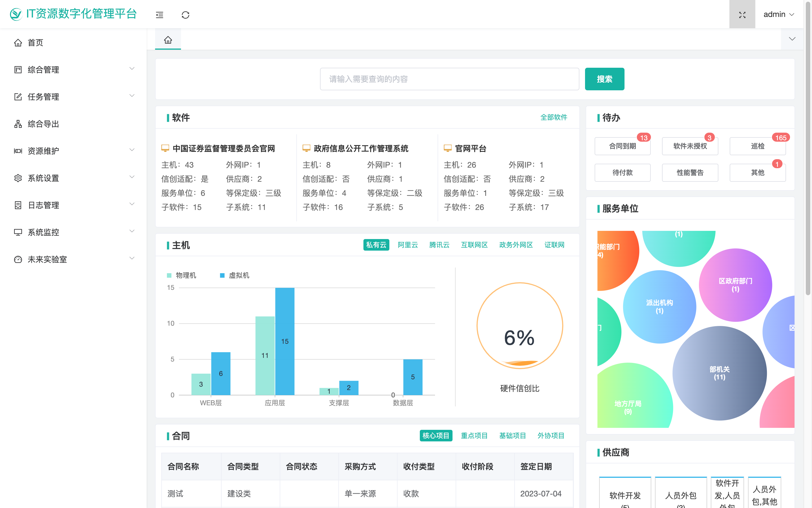The height and width of the screenshot is (508, 812).
Task: Click the 人员外包 supplier card
Action: (681, 492)
